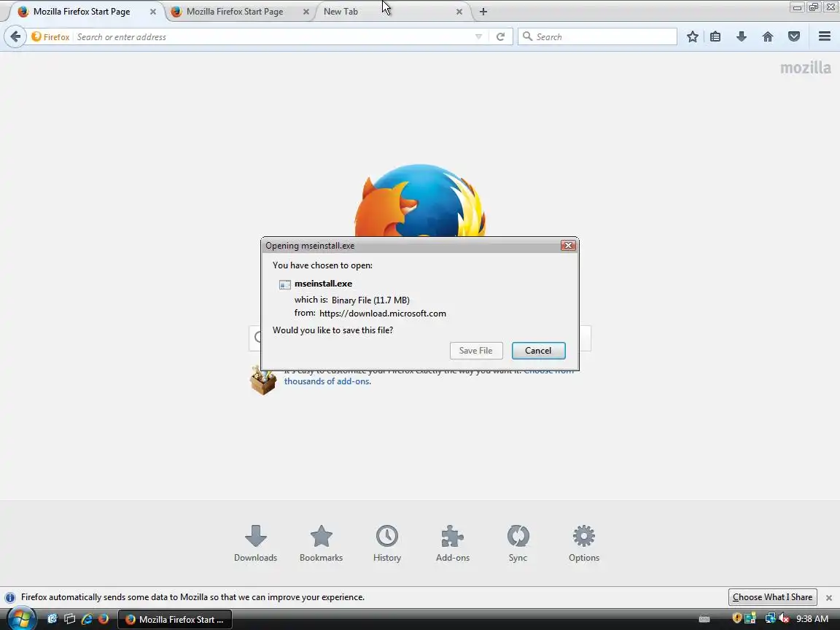Click the Choose What I Share button
This screenshot has width=840, height=630.
pos(772,596)
